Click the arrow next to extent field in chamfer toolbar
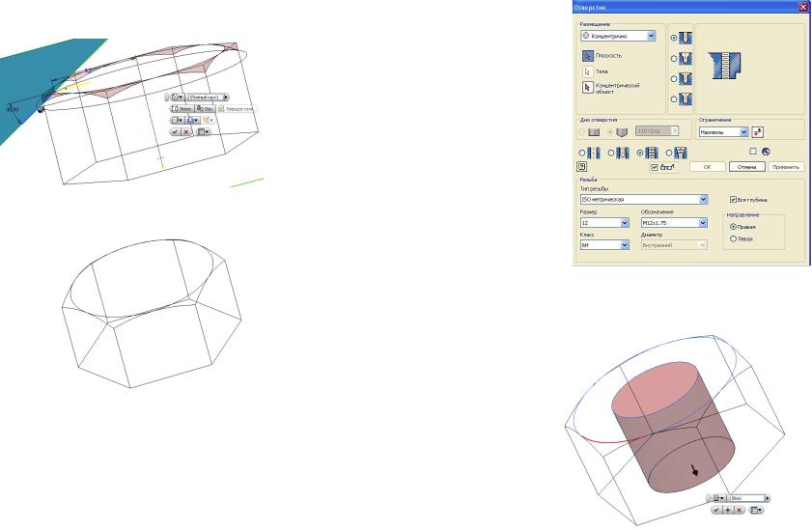The width and height of the screenshot is (812, 530). pyautogui.click(x=226, y=97)
